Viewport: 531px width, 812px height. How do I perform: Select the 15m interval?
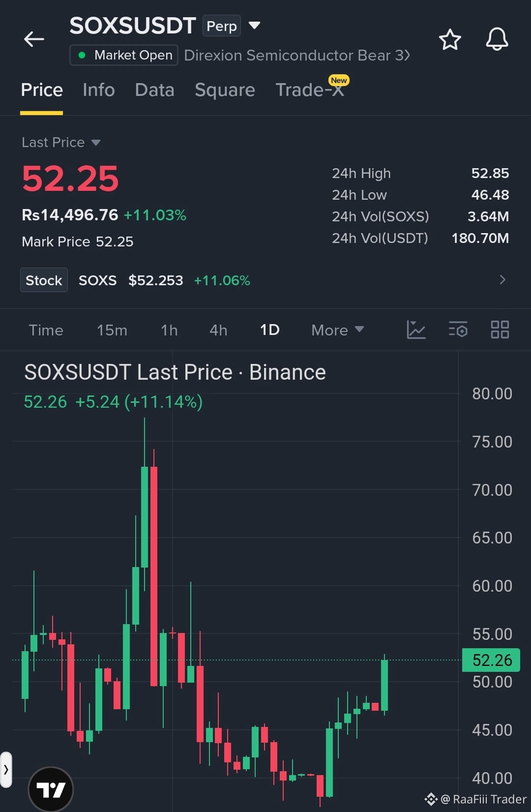(x=112, y=330)
